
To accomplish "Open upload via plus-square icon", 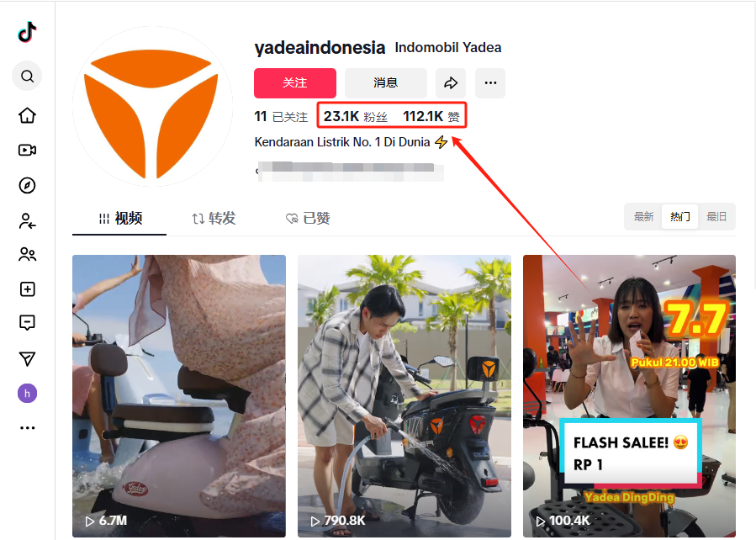I will [x=27, y=289].
